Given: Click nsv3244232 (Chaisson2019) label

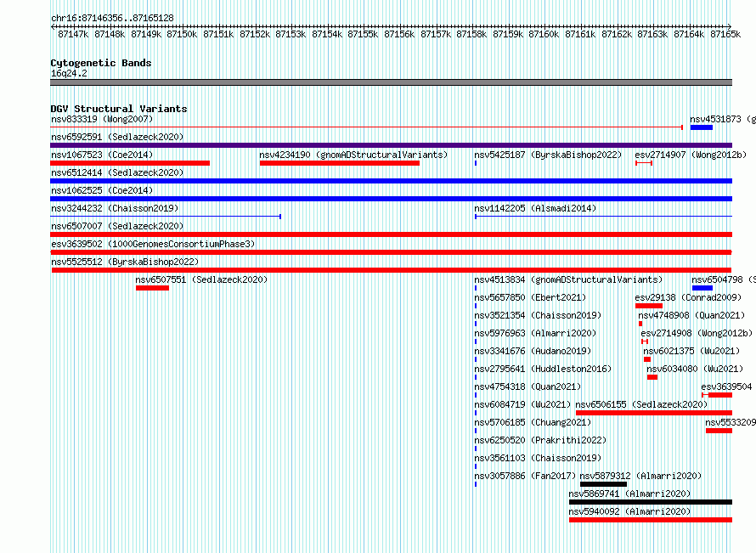Looking at the screenshot, I should coord(115,208).
